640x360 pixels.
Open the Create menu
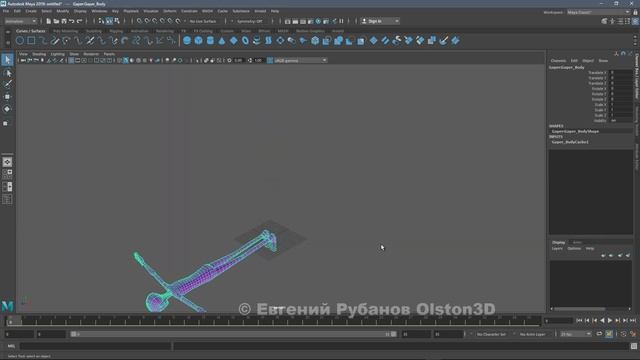pos(31,11)
